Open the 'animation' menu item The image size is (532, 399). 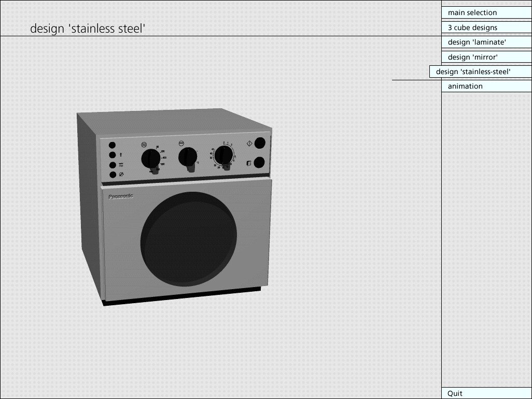click(486, 86)
